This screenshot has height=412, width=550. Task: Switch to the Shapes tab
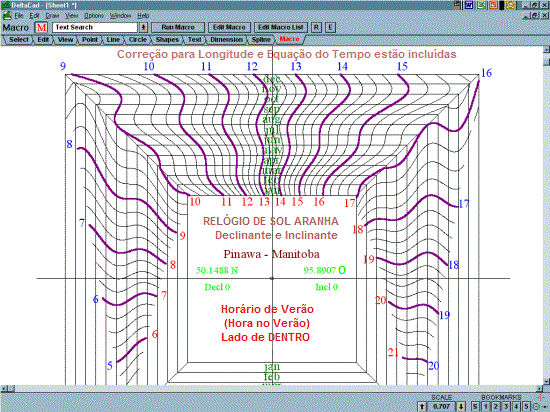[167, 40]
